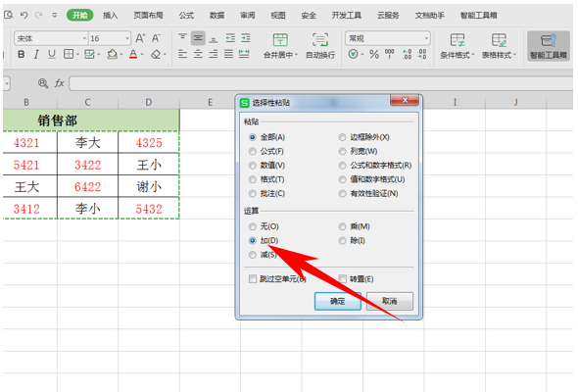Open the 宋体 font name dropdown
Screen dimensions: 578x392
[x=84, y=38]
